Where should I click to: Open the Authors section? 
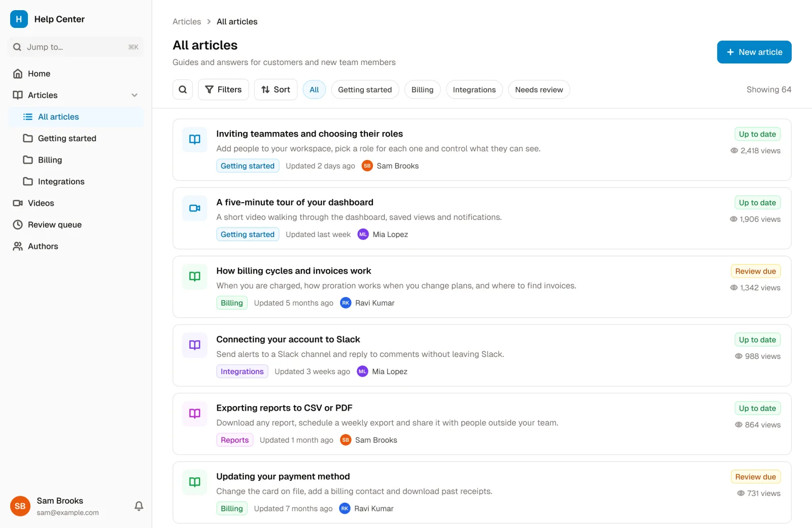76,246
